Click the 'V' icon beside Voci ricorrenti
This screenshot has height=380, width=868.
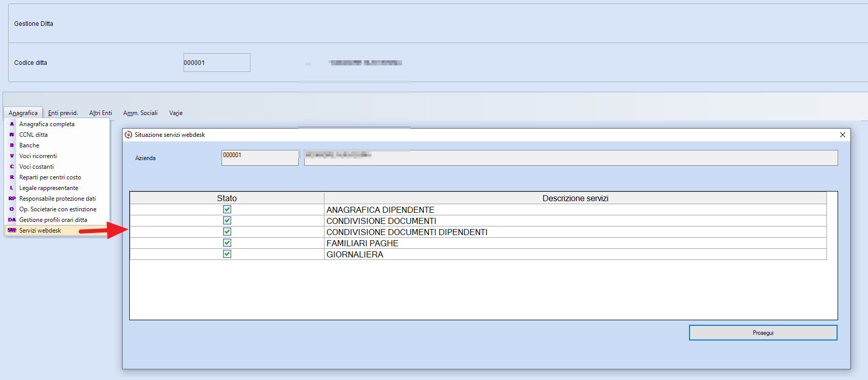pos(12,156)
